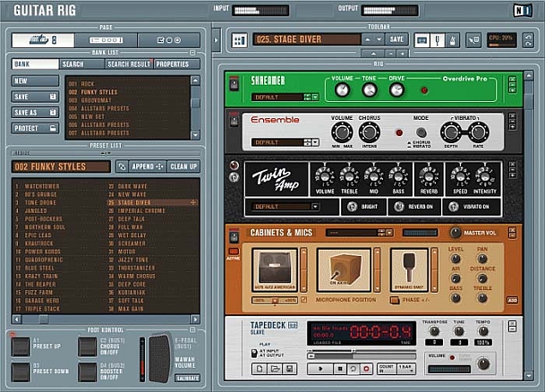The height and width of the screenshot is (392, 545).
Task: Toggle Skreamer module power switch
Action: [234, 84]
